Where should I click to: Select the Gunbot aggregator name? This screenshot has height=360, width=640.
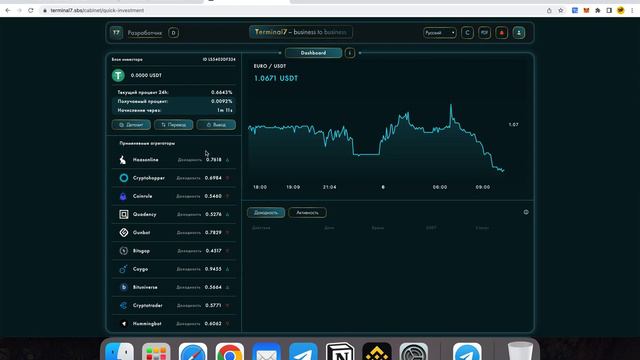[141, 232]
